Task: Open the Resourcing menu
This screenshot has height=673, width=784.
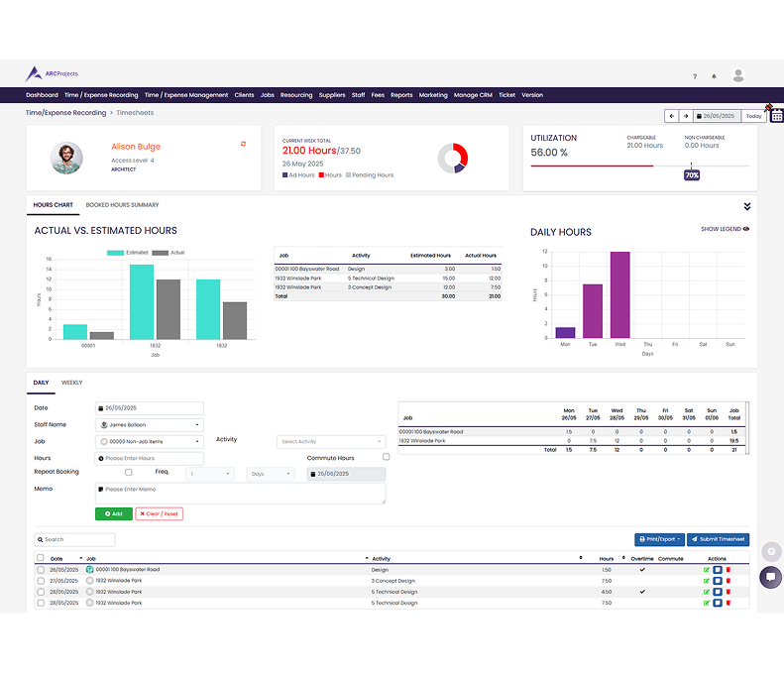Action: tap(296, 95)
